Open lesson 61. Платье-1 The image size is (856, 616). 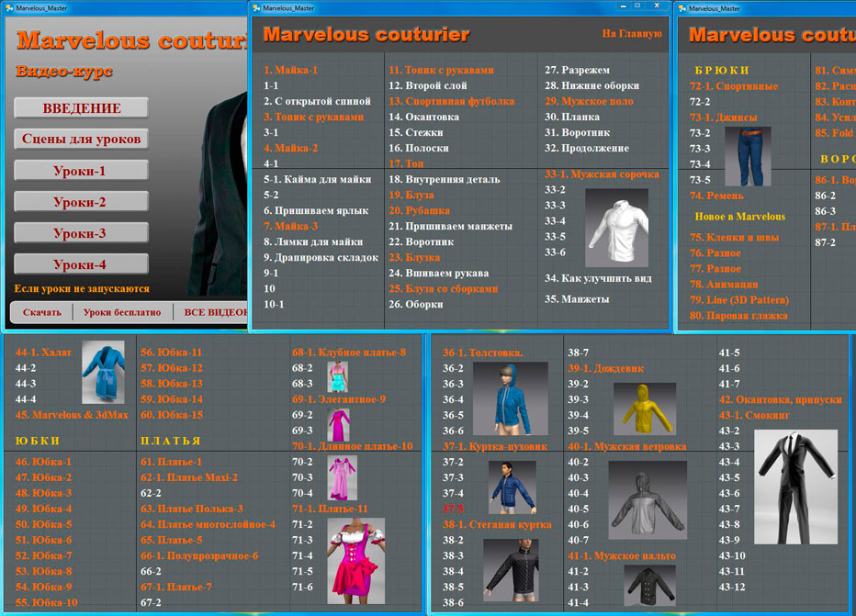172,462
